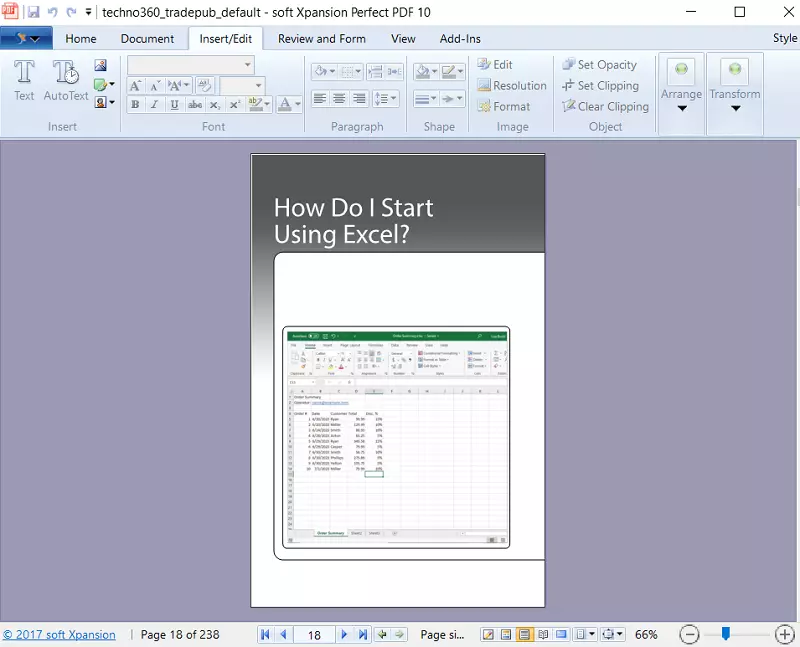Toggle italic formatting
This screenshot has height=647, width=800.
click(154, 105)
